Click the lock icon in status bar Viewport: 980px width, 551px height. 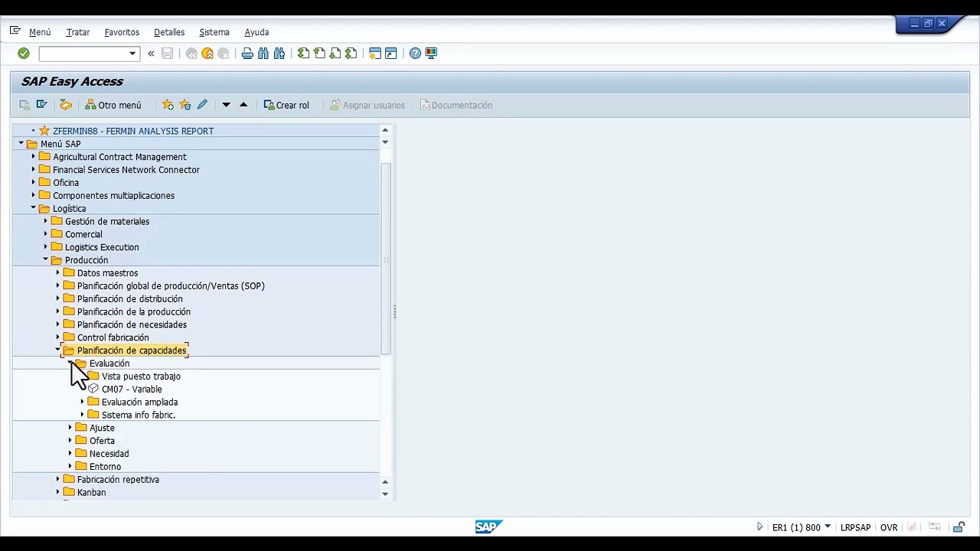coord(959,527)
